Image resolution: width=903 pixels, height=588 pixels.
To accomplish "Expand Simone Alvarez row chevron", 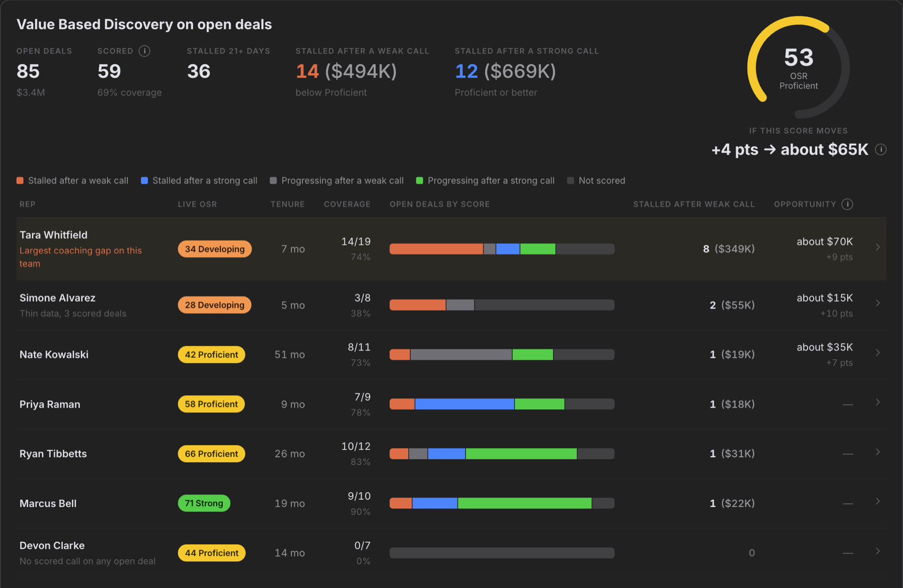I will pos(878,303).
